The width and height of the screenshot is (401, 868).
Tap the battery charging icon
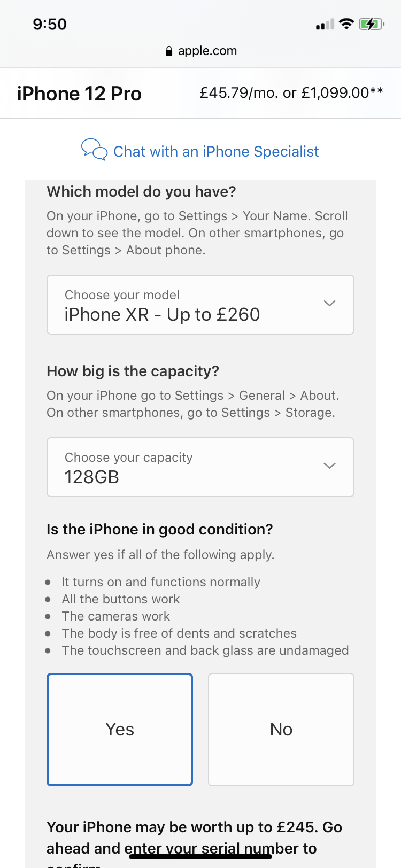tap(371, 24)
